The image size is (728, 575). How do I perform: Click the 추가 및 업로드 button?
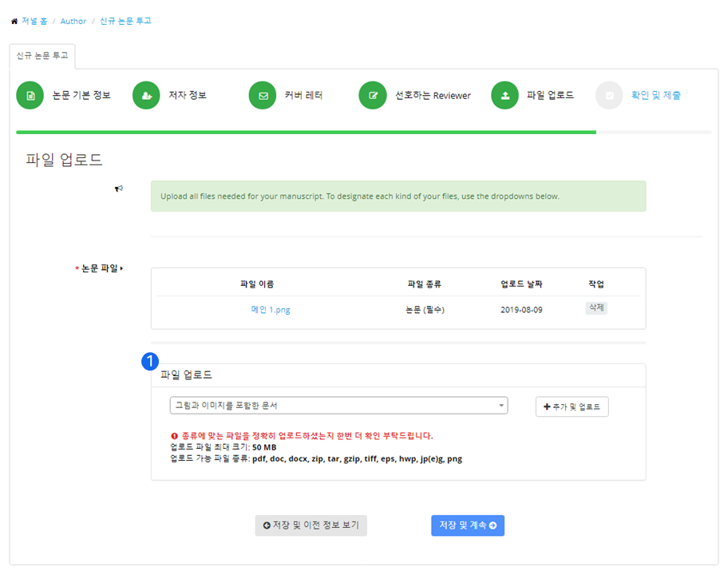tap(572, 406)
